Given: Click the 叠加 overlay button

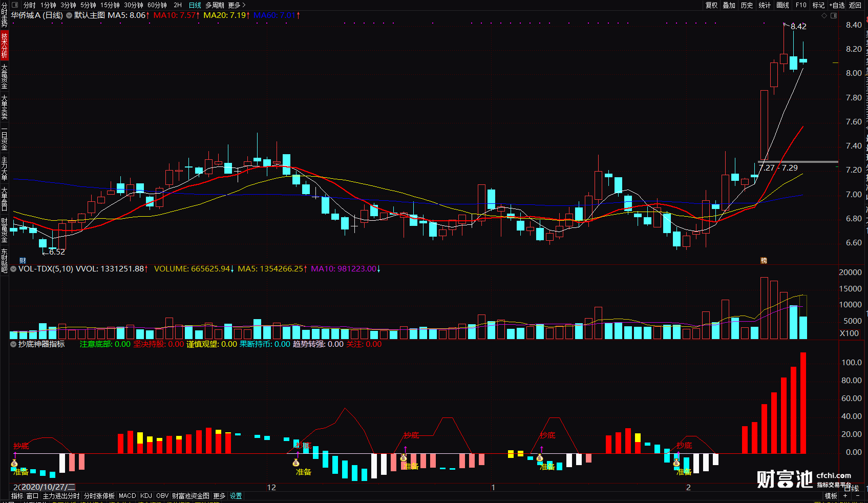Looking at the screenshot, I should pos(729,5).
